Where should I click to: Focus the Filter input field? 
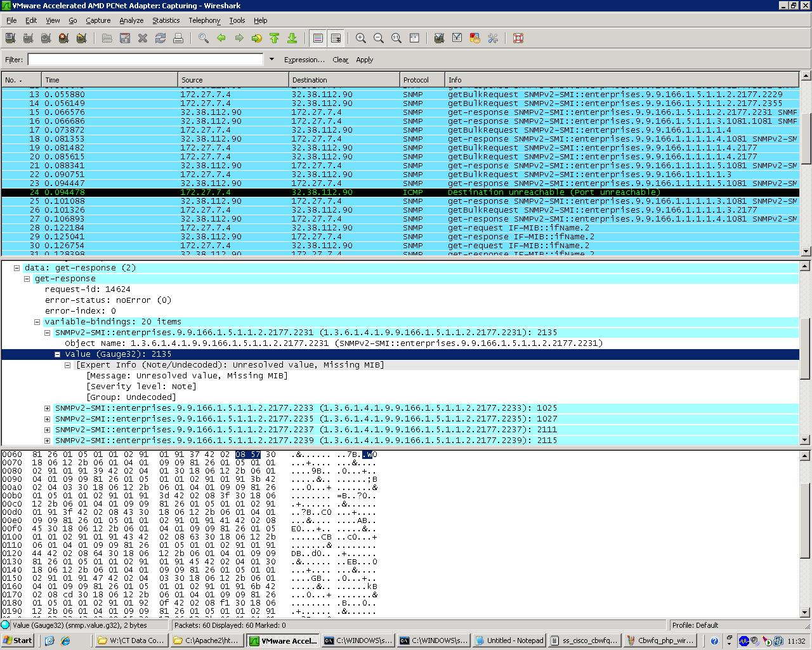(x=145, y=59)
